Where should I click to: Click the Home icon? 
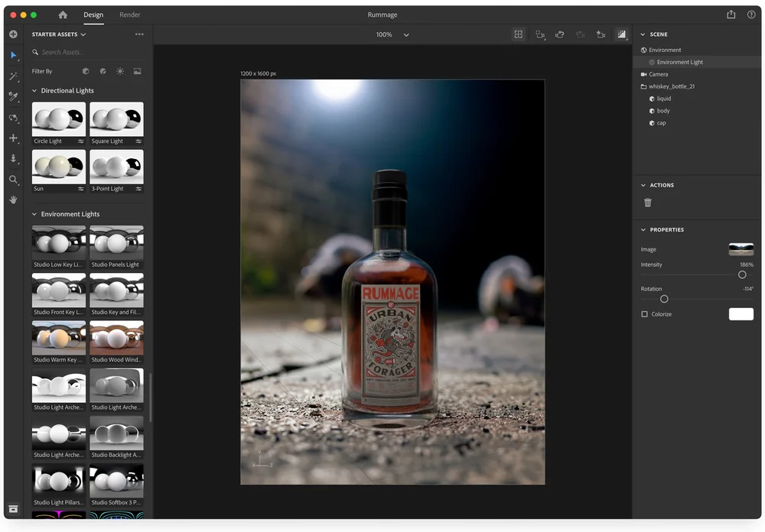click(63, 15)
